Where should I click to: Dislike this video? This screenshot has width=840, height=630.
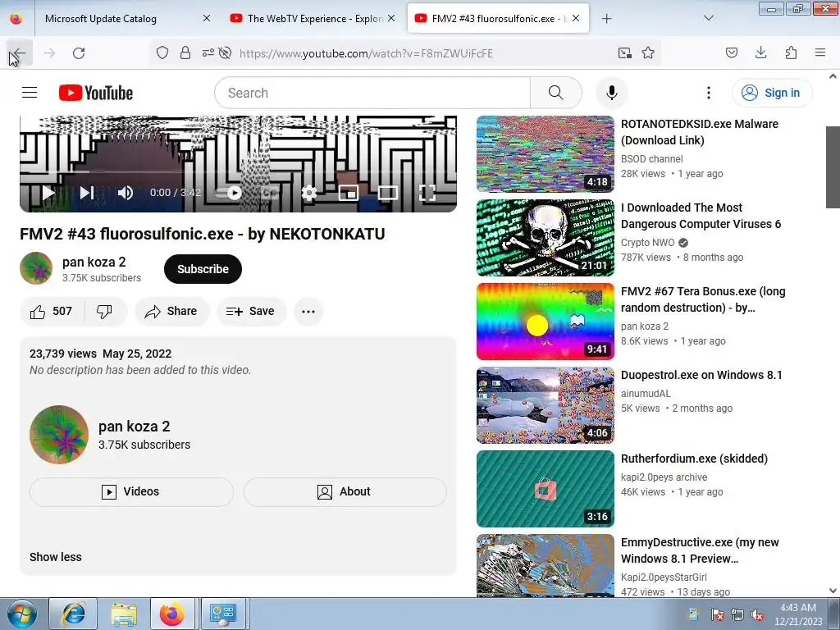pos(104,311)
